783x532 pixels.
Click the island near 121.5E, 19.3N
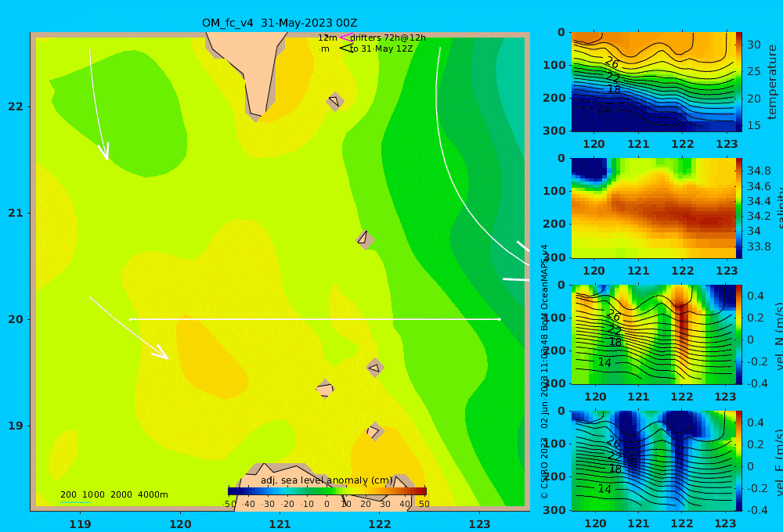(325, 389)
